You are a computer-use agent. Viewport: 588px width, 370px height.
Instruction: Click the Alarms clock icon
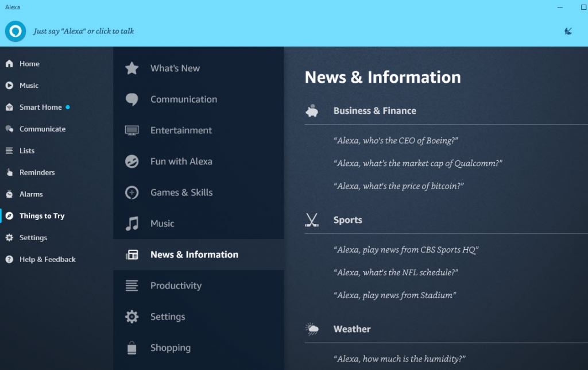8,194
